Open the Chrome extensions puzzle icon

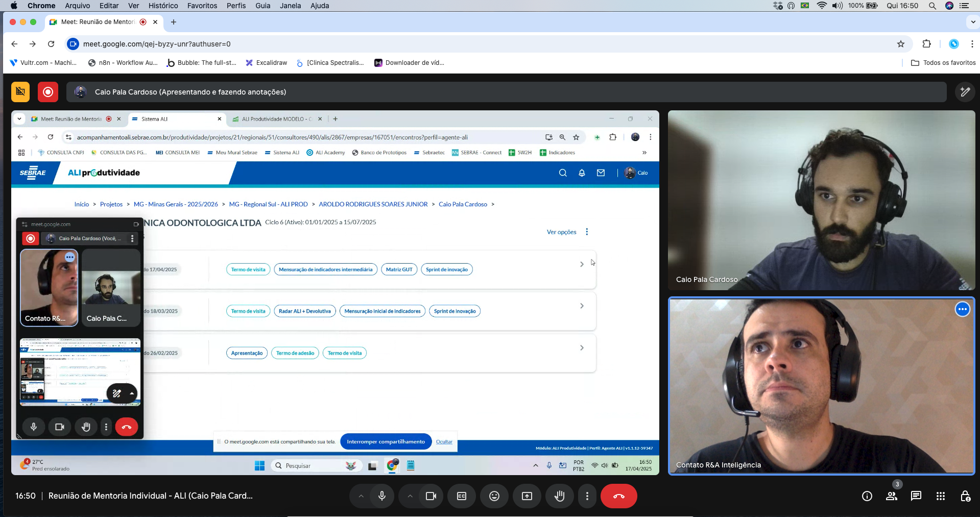927,44
